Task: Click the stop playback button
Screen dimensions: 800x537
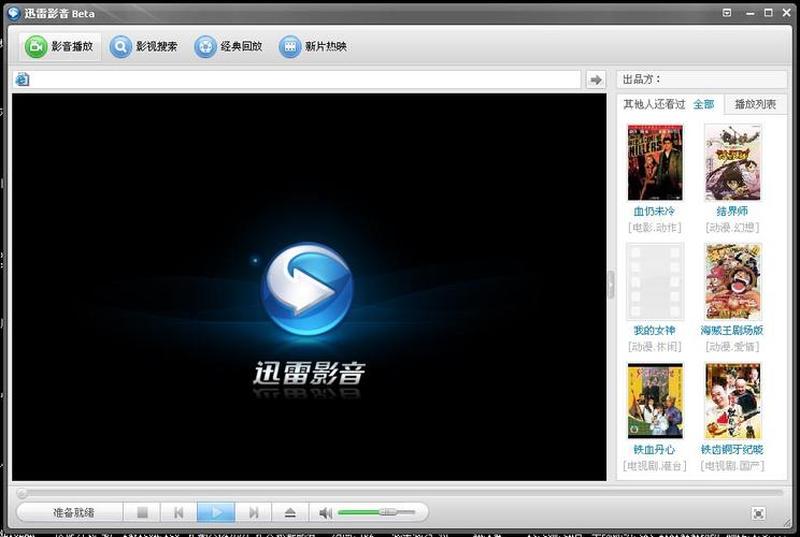Action: click(142, 513)
